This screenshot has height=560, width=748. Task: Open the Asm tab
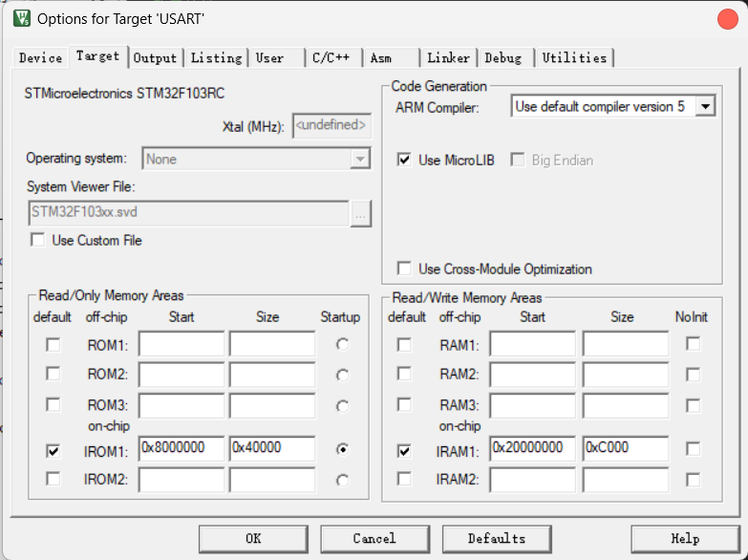pyautogui.click(x=391, y=58)
